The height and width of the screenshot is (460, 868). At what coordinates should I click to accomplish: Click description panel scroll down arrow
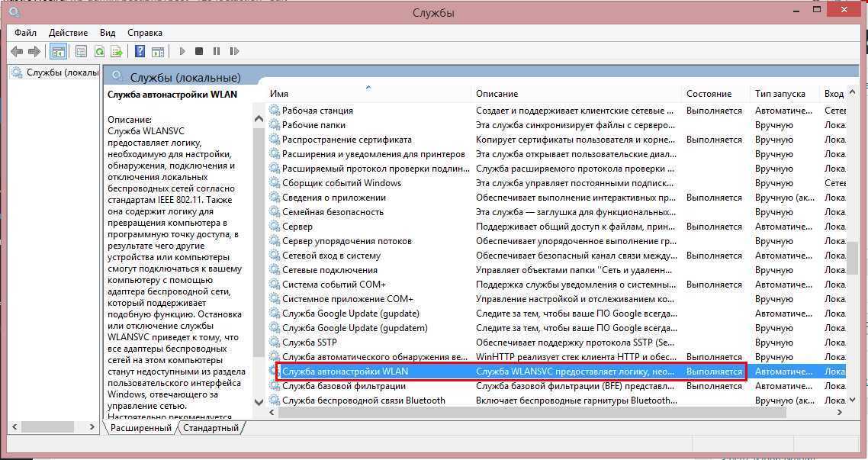pos(259,401)
